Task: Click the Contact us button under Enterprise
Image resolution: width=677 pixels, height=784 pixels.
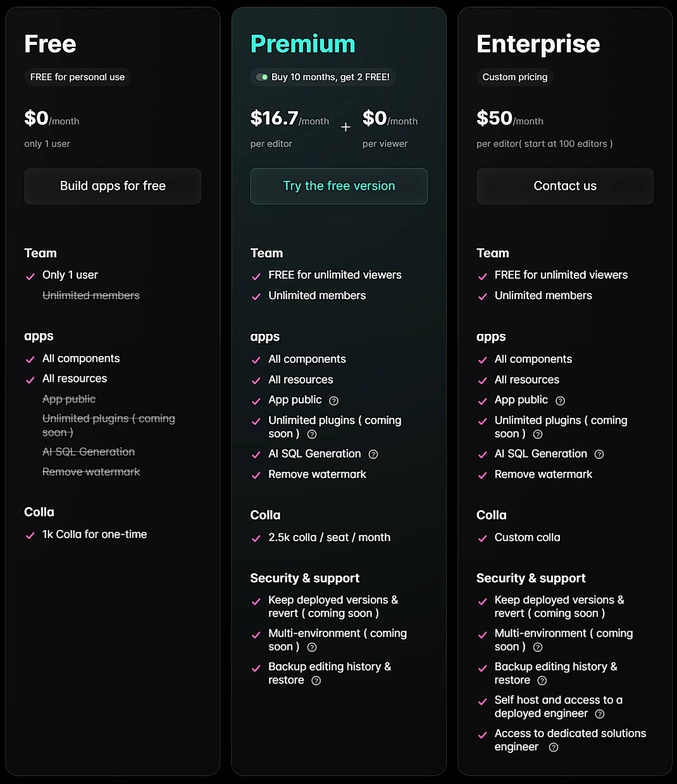Action: click(x=564, y=186)
